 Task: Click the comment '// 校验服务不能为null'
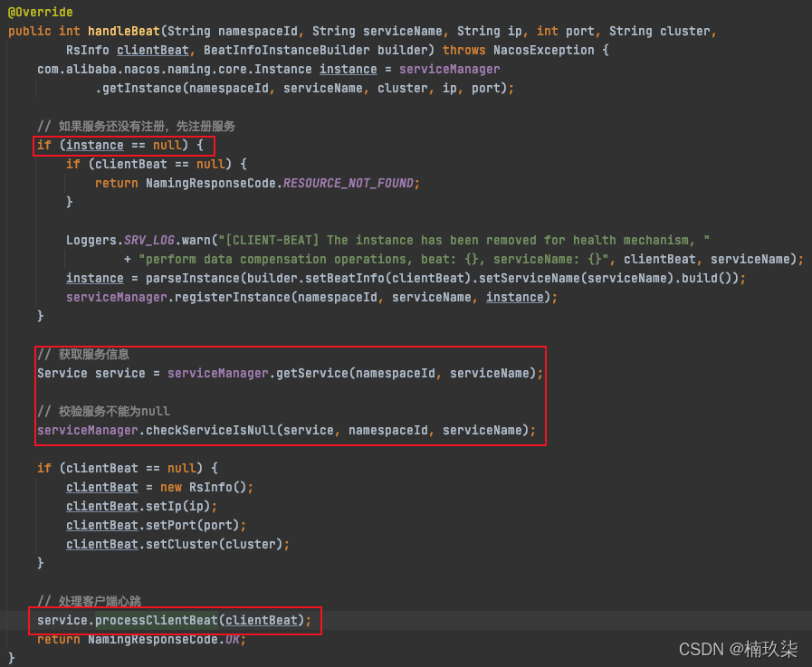[103, 411]
